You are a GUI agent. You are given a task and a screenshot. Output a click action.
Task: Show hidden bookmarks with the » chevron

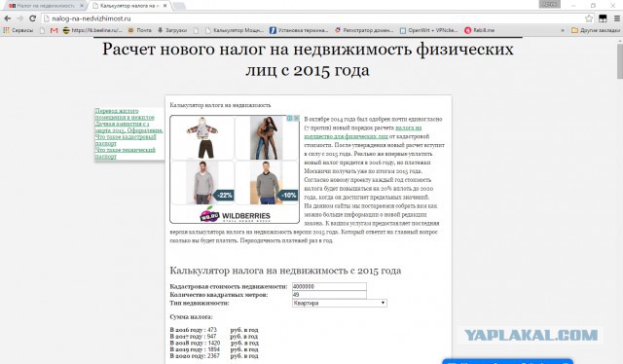pyautogui.click(x=563, y=30)
